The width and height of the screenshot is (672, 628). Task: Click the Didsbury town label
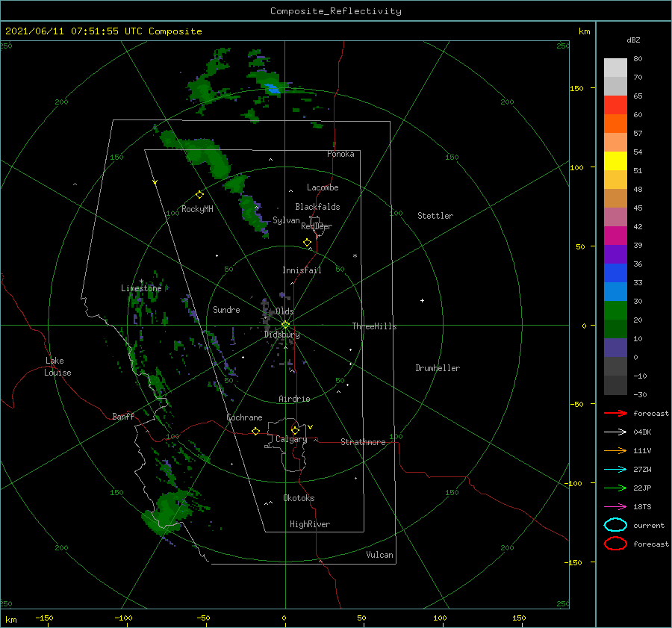282,335
